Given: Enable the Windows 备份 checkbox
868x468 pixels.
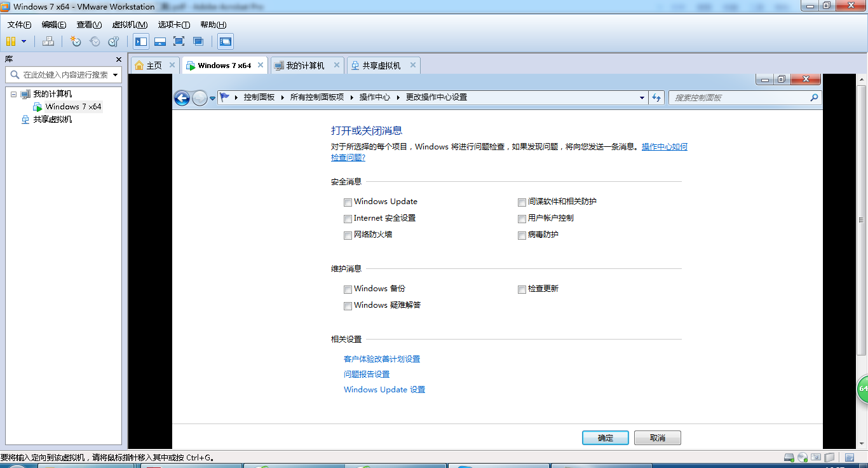Looking at the screenshot, I should point(348,289).
